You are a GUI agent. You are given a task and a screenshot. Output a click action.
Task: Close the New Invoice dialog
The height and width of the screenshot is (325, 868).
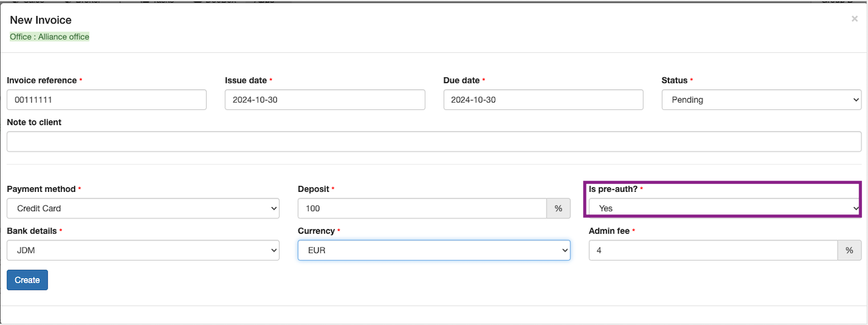[854, 19]
